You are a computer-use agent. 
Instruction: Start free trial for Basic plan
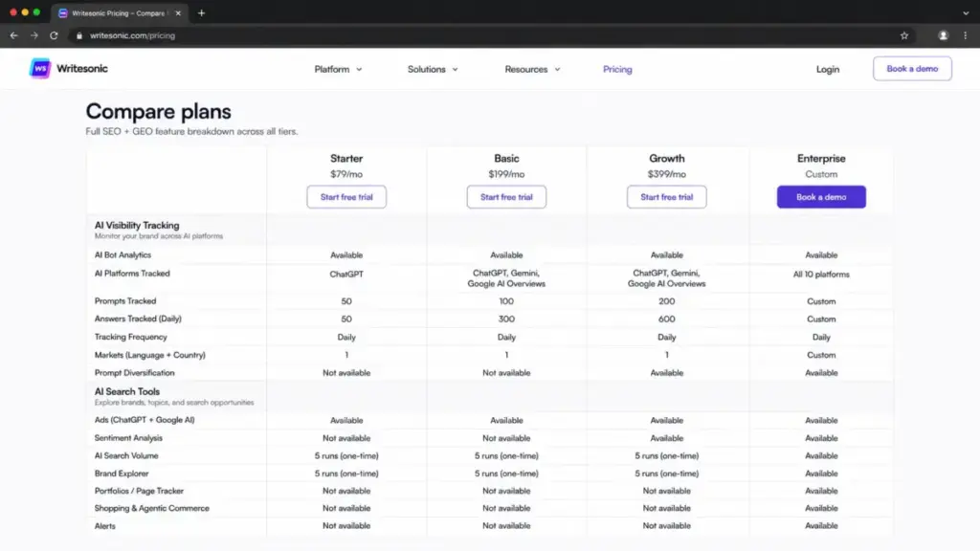506,197
